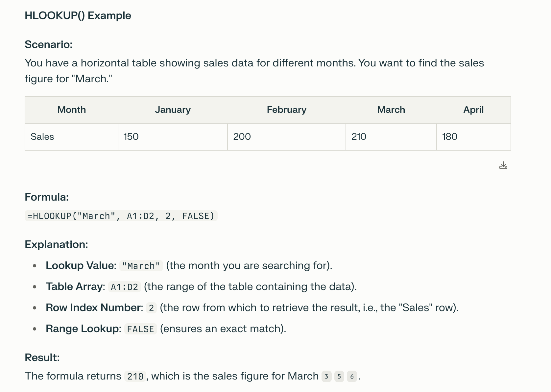Select the cell showing 200
Screen dimensions: 551x392
coord(286,137)
